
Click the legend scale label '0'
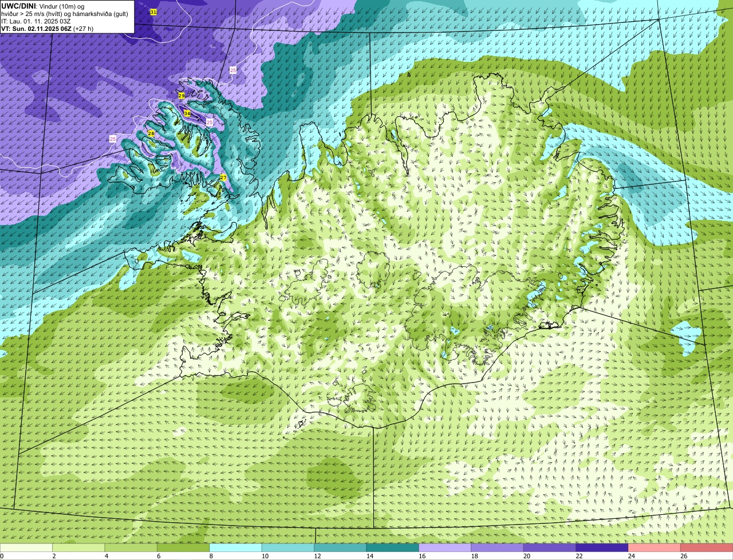point(2,555)
